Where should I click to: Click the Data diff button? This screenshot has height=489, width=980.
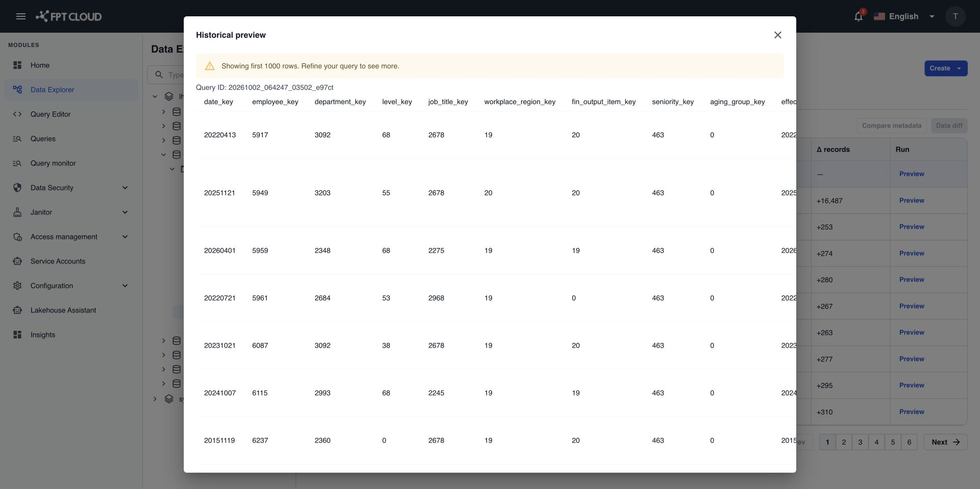click(x=949, y=126)
